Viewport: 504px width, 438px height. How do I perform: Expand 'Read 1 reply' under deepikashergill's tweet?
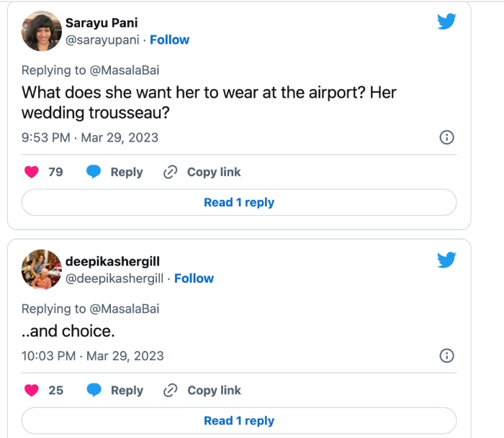coord(239,421)
